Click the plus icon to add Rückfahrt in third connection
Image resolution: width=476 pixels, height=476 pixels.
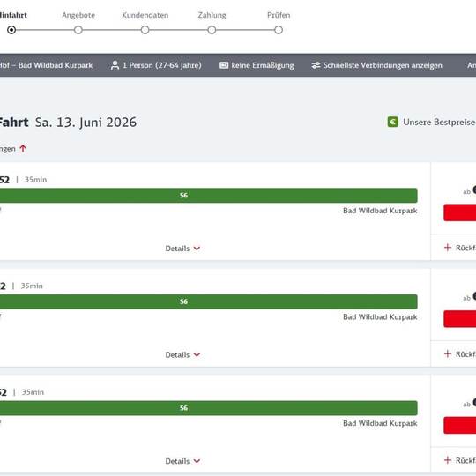coord(448,460)
